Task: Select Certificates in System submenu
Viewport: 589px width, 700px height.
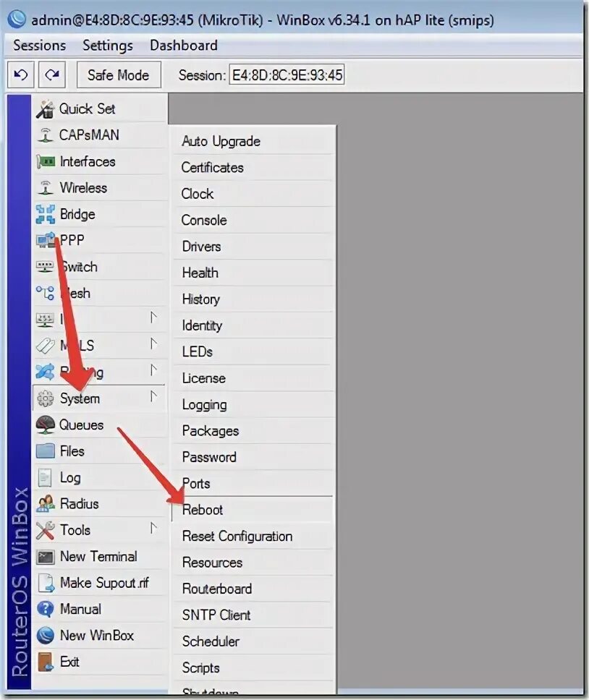Action: click(x=253, y=168)
